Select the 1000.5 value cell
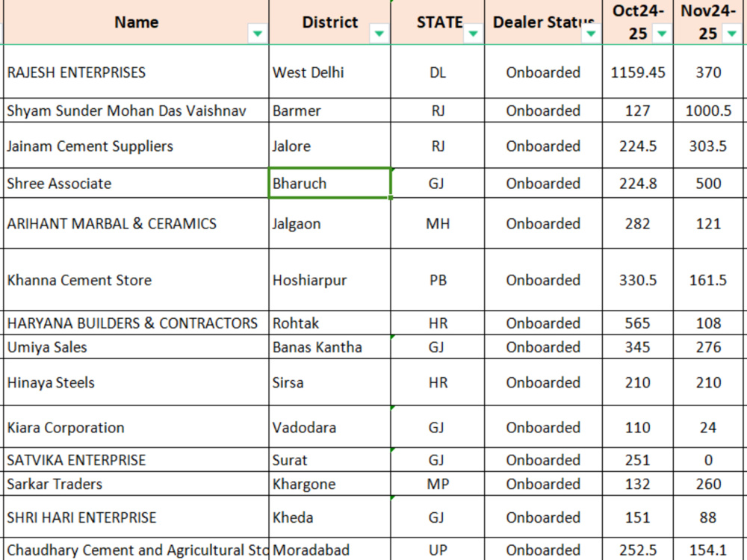Image resolution: width=747 pixels, height=560 pixels. click(708, 111)
